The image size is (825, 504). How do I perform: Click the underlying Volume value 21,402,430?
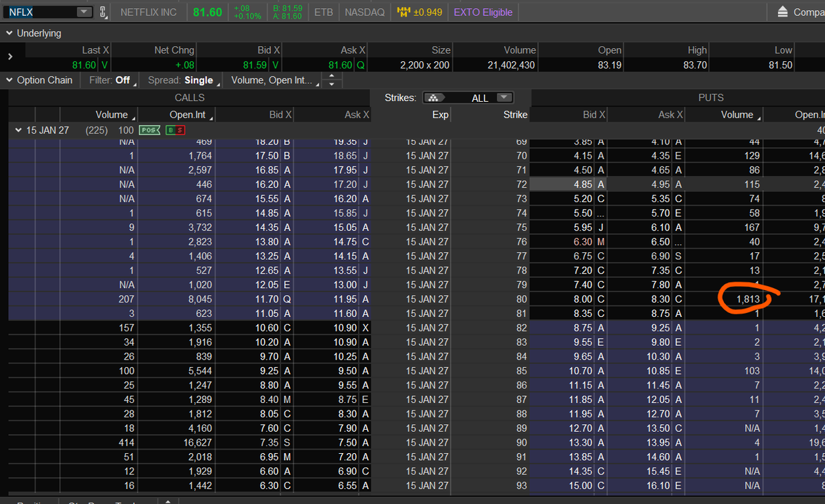coord(510,65)
